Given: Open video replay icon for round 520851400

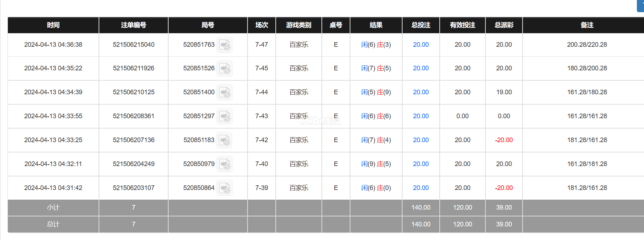Looking at the screenshot, I should (x=225, y=92).
